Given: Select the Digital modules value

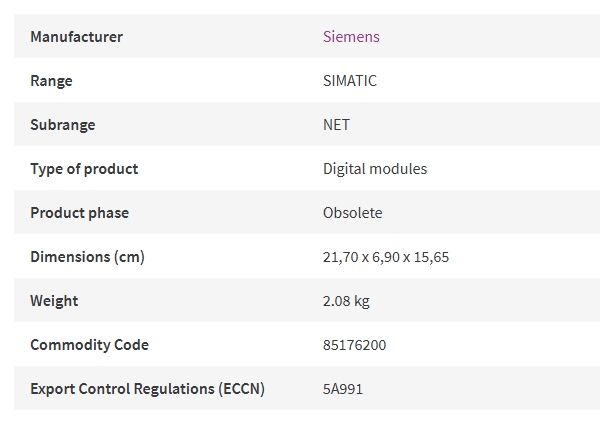Looking at the screenshot, I should click(x=375, y=169).
